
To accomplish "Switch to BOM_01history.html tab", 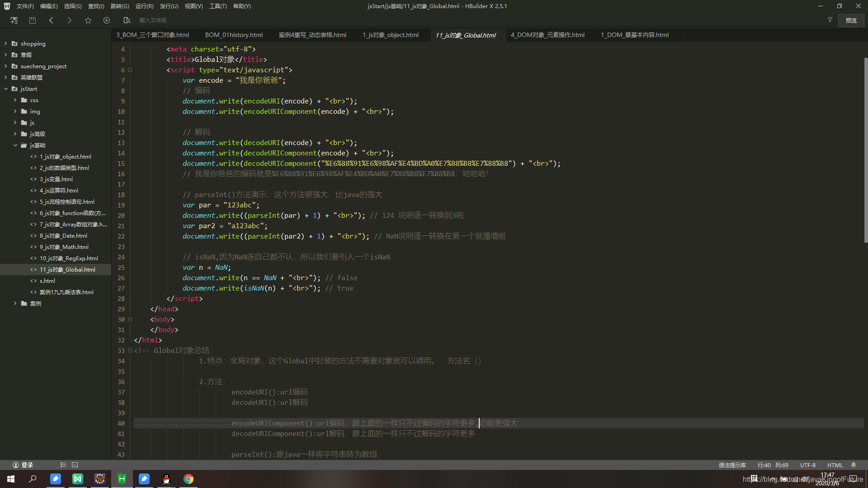I will tap(234, 35).
